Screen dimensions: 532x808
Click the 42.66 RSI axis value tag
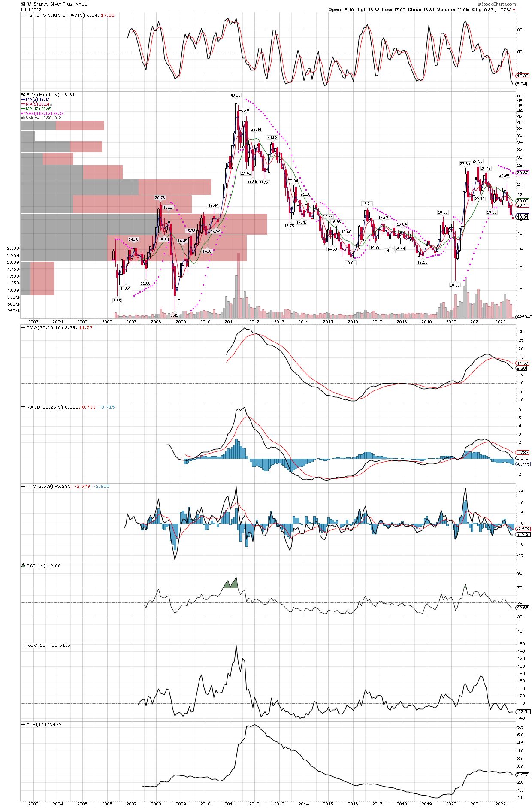pyautogui.click(x=523, y=608)
